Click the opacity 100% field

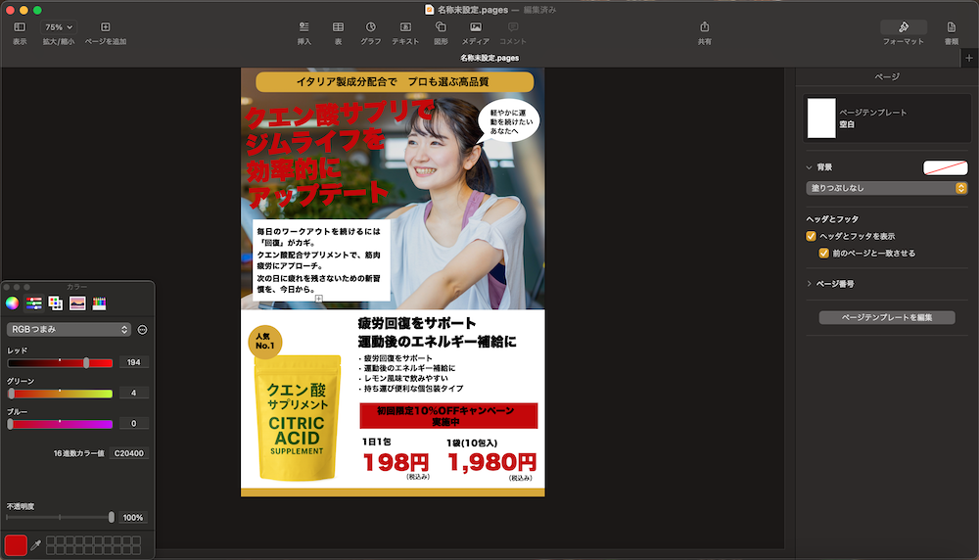pos(133,518)
